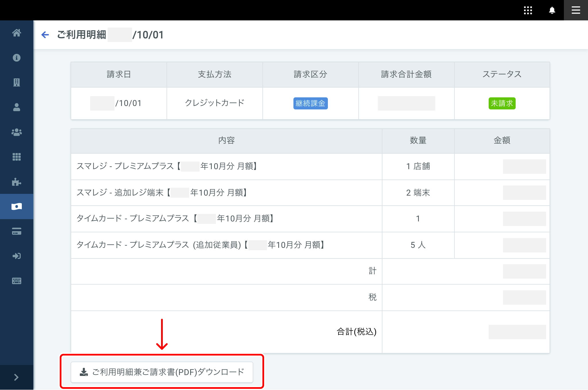Screen dimensions: 588x390
Task: Click the 支払方法 column header
Action: (x=214, y=74)
